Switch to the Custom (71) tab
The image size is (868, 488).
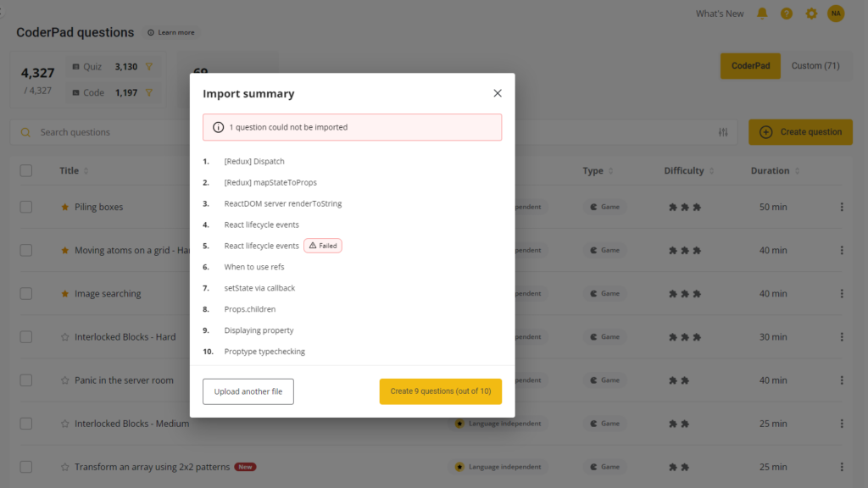pos(815,66)
